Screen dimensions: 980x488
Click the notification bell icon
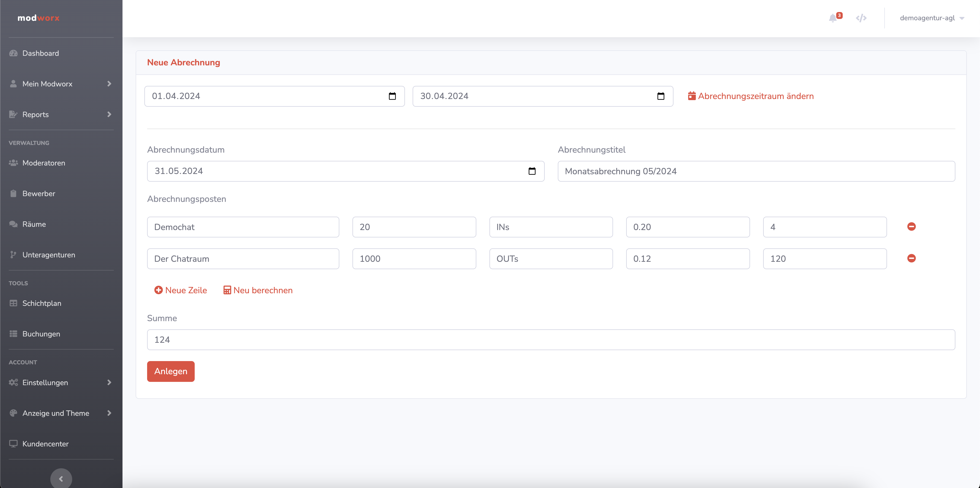click(x=833, y=18)
